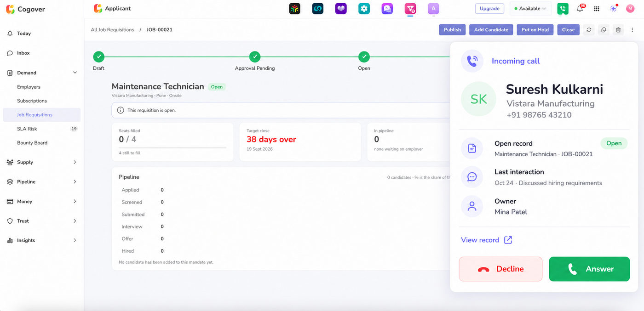The width and height of the screenshot is (644, 311).
Task: Decline the incoming call from Suresh
Action: point(500,269)
